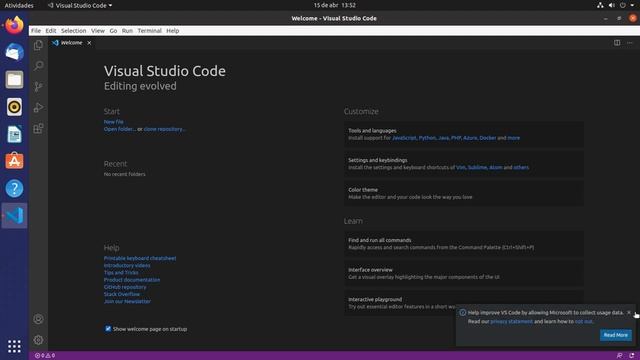The image size is (640, 360).
Task: Open the clock in the top bar
Action: click(334, 5)
